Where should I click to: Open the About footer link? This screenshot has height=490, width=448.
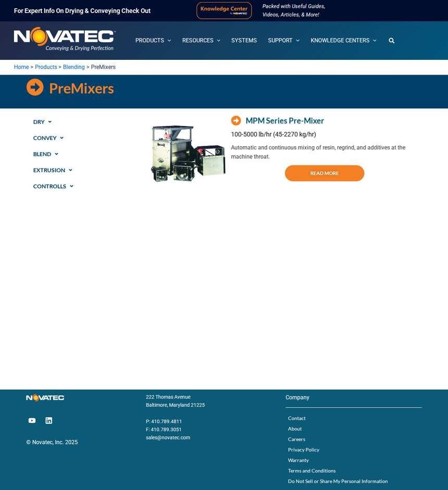coord(295,429)
